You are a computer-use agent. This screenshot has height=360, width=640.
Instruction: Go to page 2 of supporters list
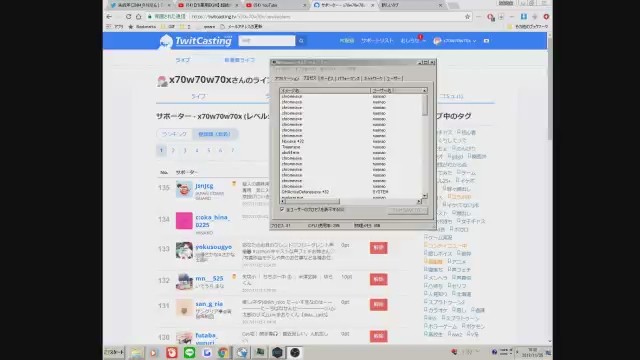point(173,150)
